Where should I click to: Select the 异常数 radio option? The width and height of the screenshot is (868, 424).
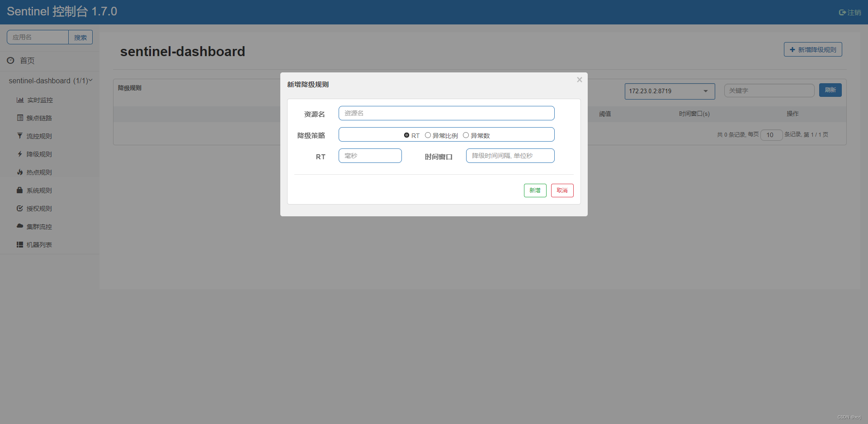pyautogui.click(x=466, y=135)
